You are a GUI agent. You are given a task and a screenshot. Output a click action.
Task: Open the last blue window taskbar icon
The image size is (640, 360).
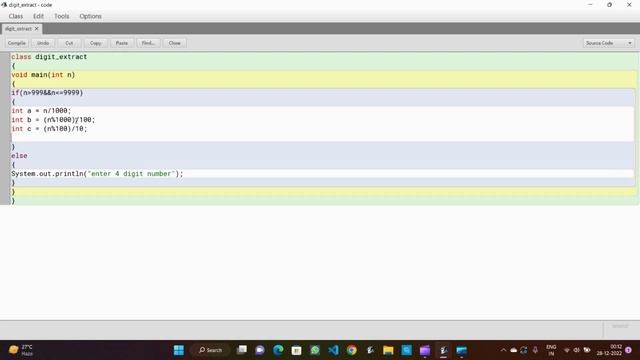pos(462,350)
